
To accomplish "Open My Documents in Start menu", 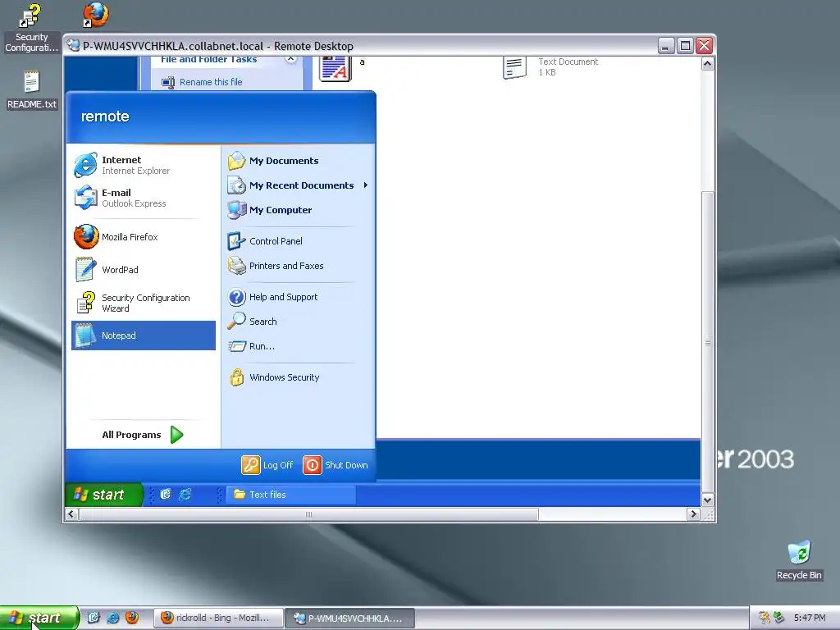I will tap(298, 161).
